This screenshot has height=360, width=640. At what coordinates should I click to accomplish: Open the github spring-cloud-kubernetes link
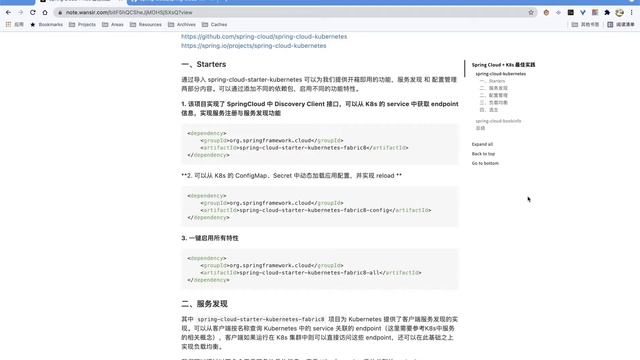pyautogui.click(x=264, y=36)
